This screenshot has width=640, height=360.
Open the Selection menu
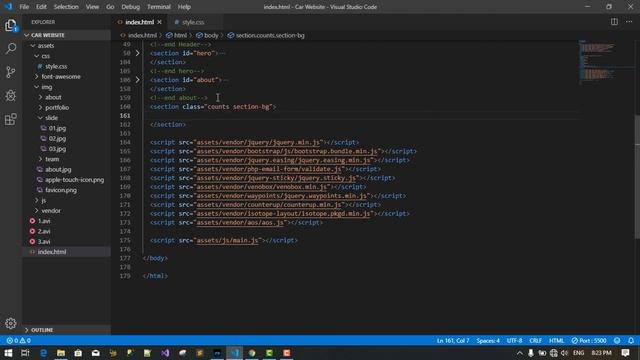tap(66, 7)
